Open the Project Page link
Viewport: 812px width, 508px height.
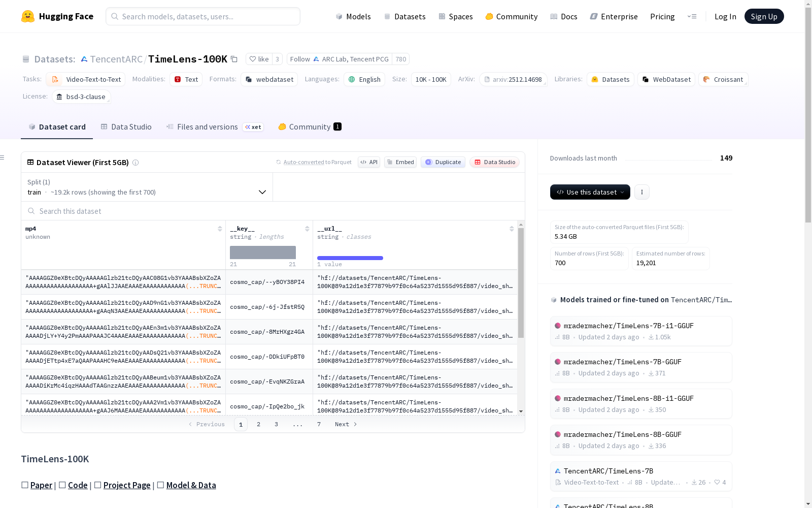(127, 485)
